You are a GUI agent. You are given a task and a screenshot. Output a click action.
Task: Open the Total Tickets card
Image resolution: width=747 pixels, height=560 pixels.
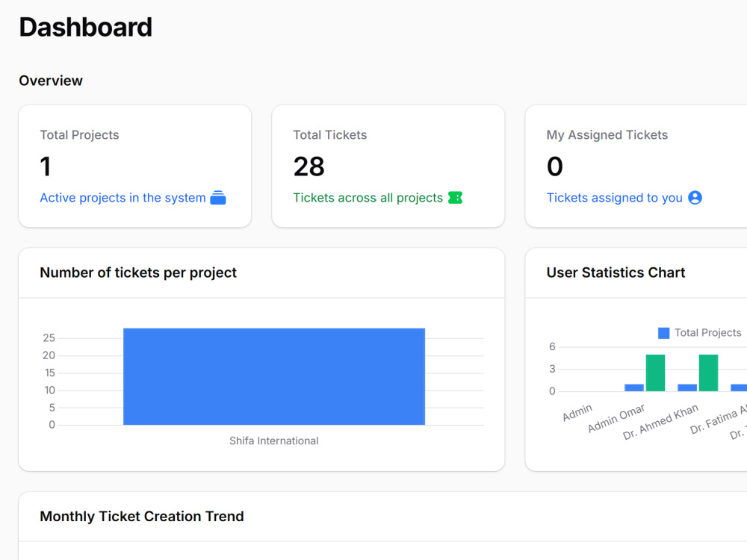(388, 167)
